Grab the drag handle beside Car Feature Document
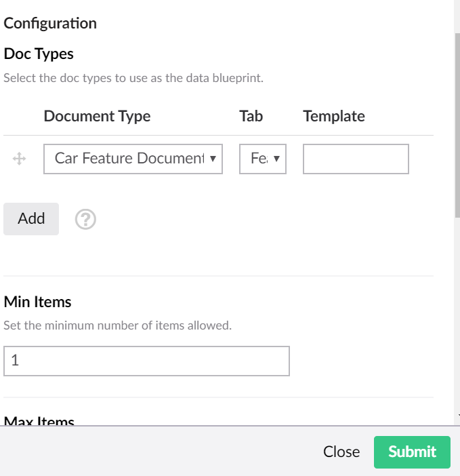The height and width of the screenshot is (476, 460). coord(19,159)
